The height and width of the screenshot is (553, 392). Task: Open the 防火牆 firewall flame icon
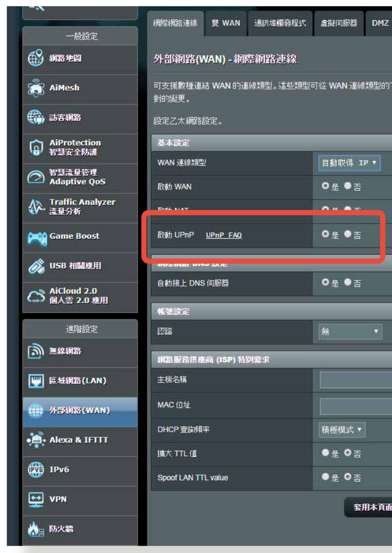36,529
